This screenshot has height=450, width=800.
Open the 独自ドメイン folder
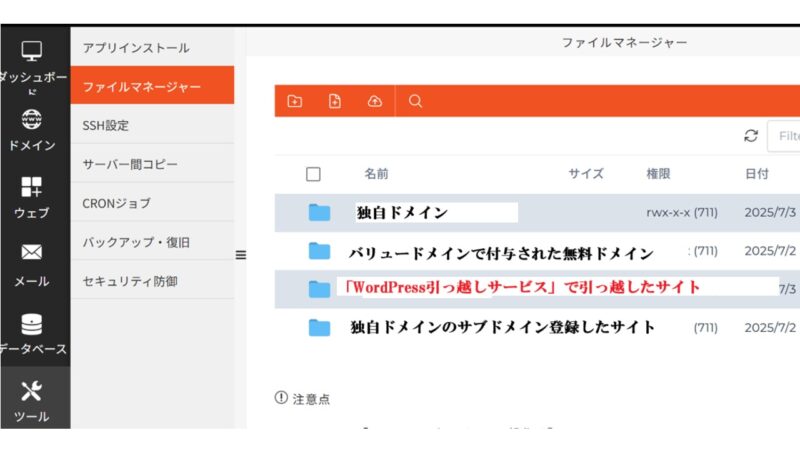click(401, 212)
